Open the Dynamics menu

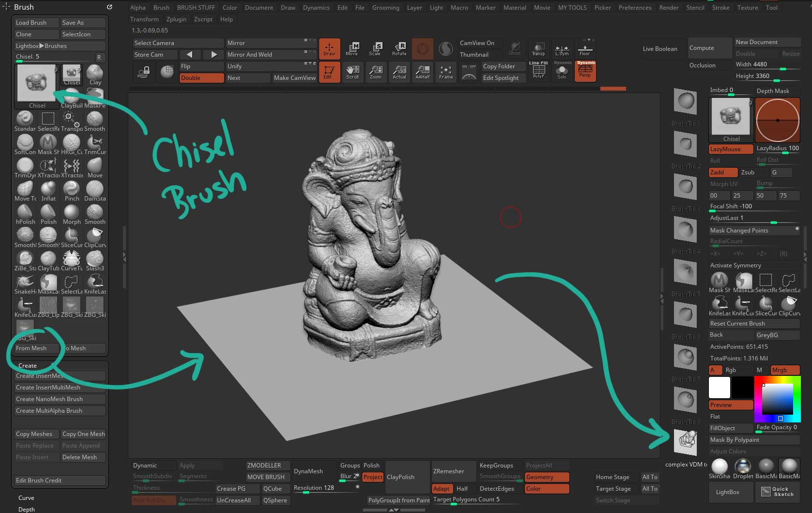point(316,8)
